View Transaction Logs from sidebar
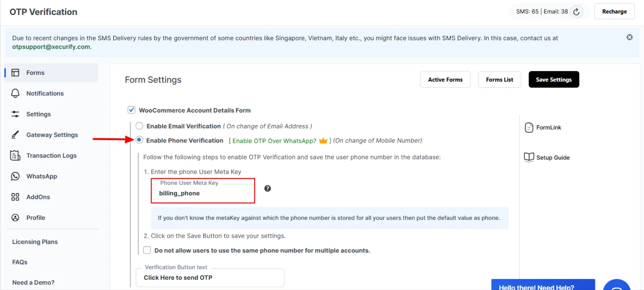This screenshot has height=290, width=644. [x=51, y=155]
